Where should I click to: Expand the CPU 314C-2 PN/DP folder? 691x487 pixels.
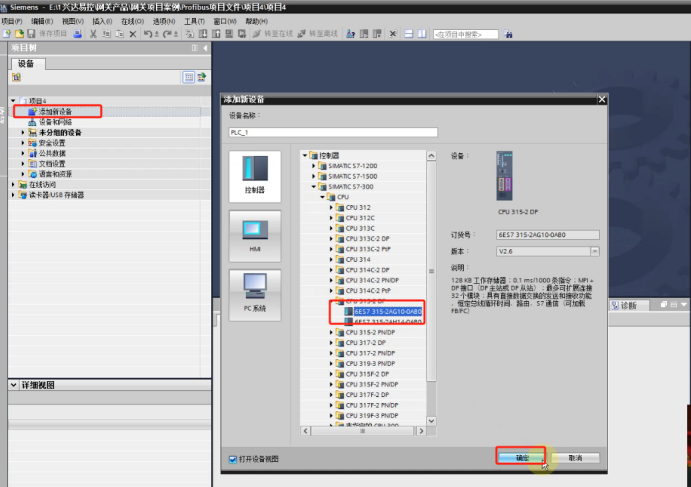(x=331, y=280)
